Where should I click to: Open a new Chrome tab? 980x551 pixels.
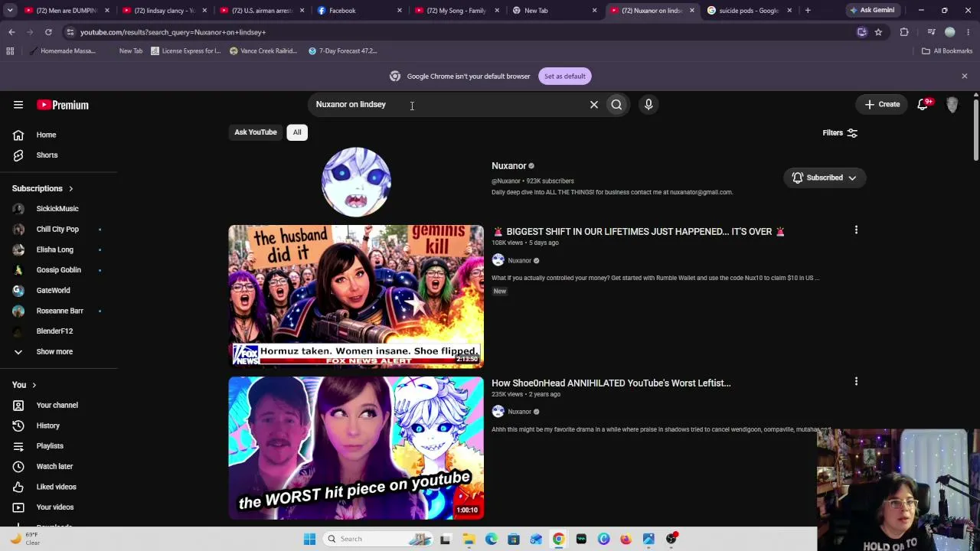808,10
